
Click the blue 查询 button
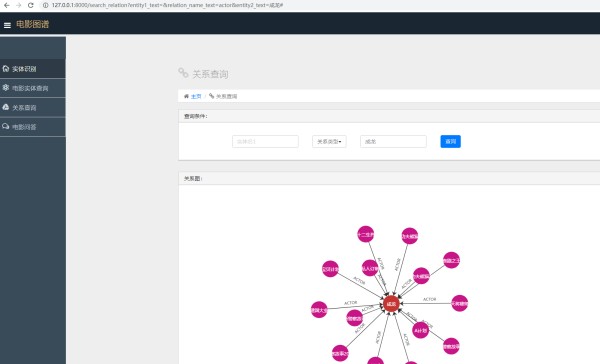tap(450, 141)
